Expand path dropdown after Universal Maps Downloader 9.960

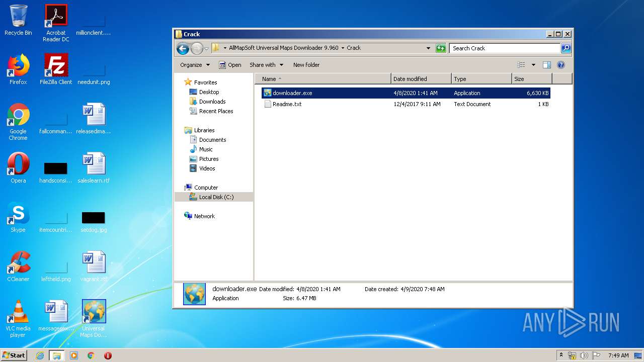tap(343, 48)
